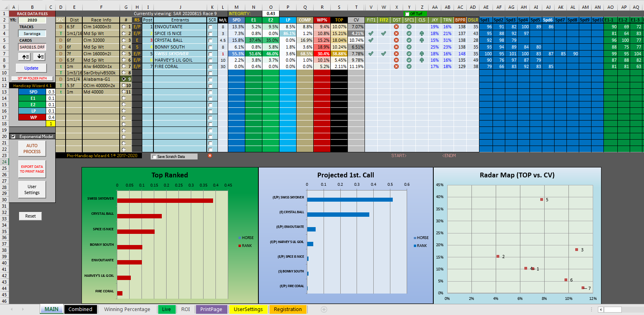Select race 3 radio button

tap(124, 40)
